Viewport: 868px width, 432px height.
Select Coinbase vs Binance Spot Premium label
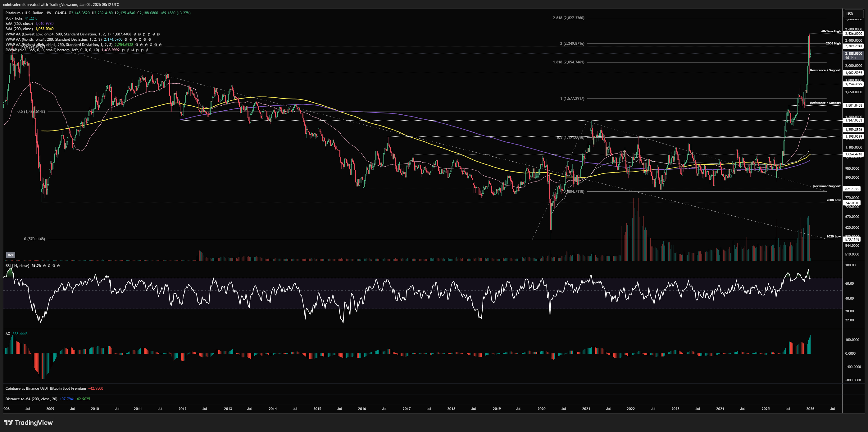click(45, 388)
